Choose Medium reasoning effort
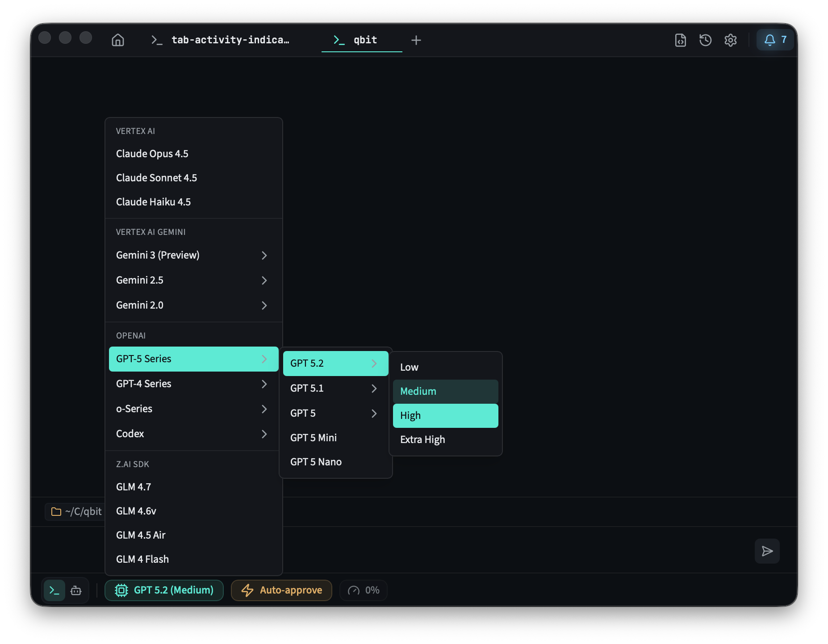Image resolution: width=828 pixels, height=644 pixels. tap(446, 391)
